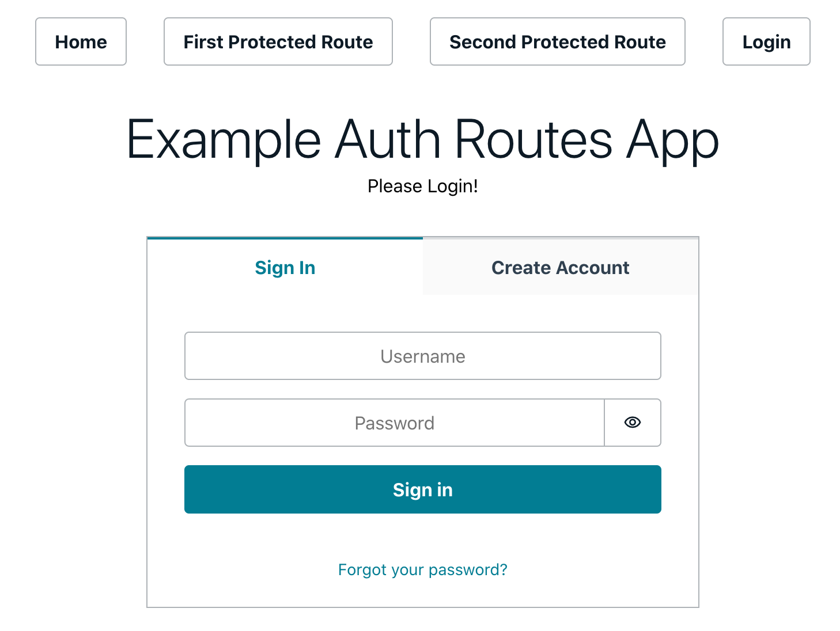Submit credentials with the teal Sign in button

coord(422,489)
